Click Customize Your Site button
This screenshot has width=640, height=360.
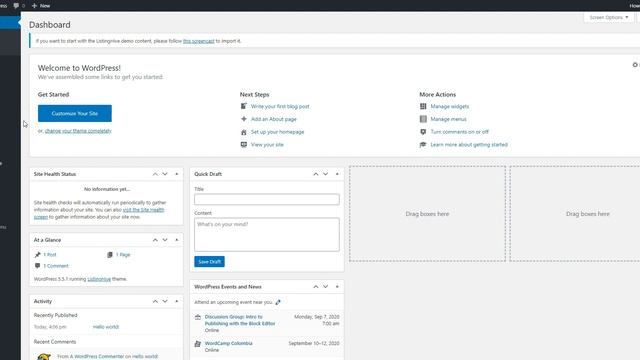(x=75, y=113)
